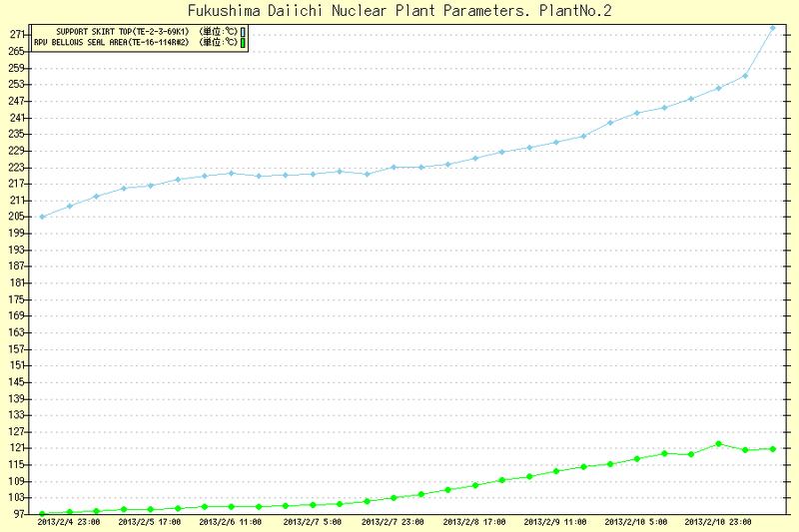
Task: Click x-axis label '2013/2/9 11:00'
Action: point(555,522)
